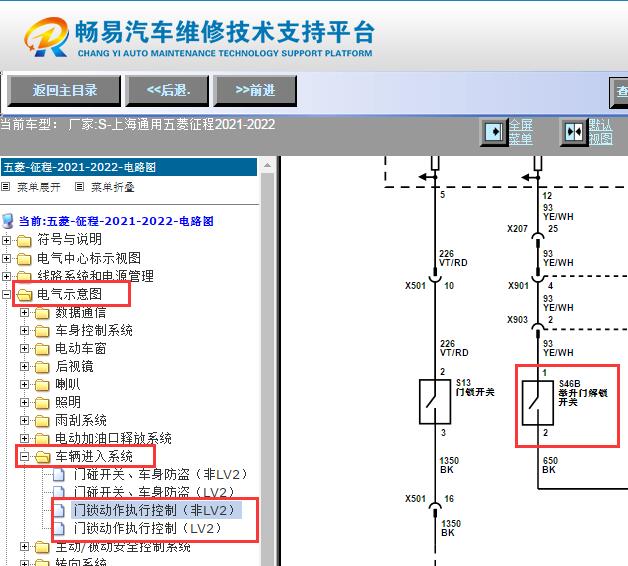This screenshot has width=628, height=566.
Task: Click 菜单展开 text link
Action: point(38,187)
